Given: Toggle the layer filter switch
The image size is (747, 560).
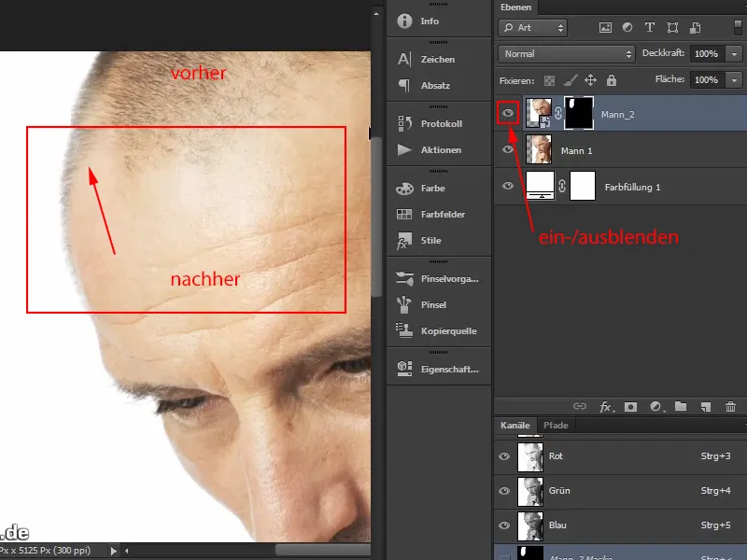Looking at the screenshot, I should click(x=738, y=27).
